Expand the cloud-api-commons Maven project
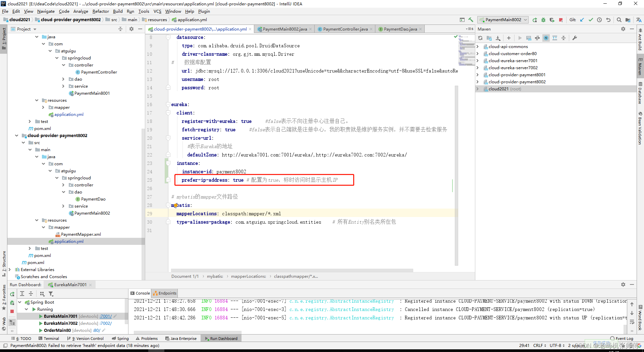The image size is (644, 352). (478, 47)
